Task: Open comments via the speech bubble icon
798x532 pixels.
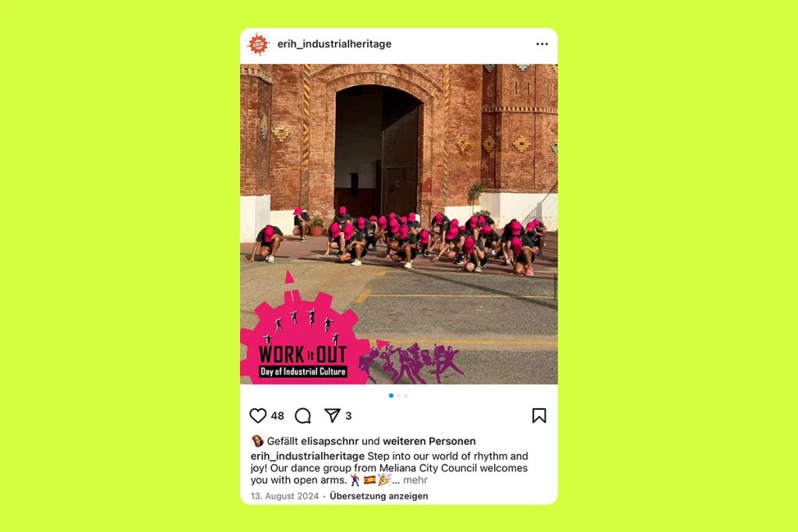Action: click(303, 415)
